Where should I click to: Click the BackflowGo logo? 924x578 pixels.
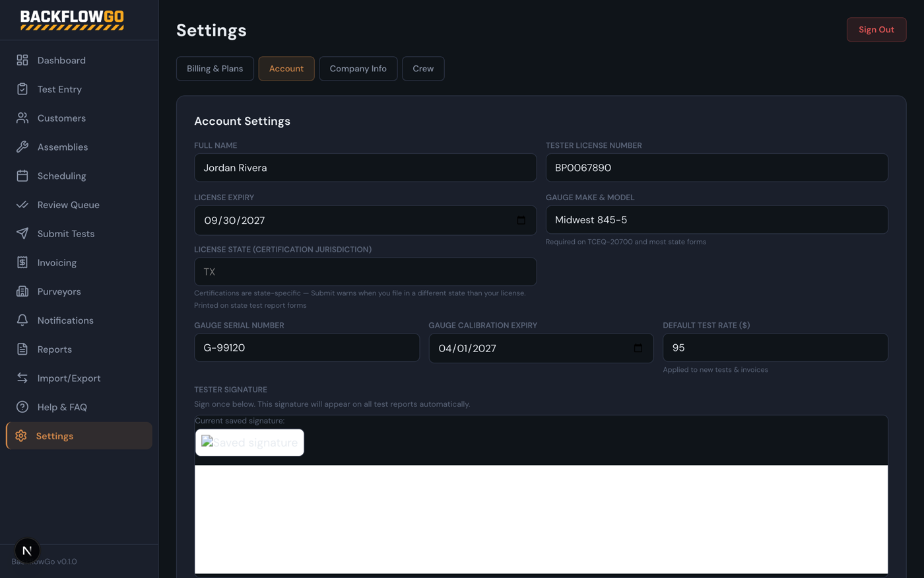72,20
